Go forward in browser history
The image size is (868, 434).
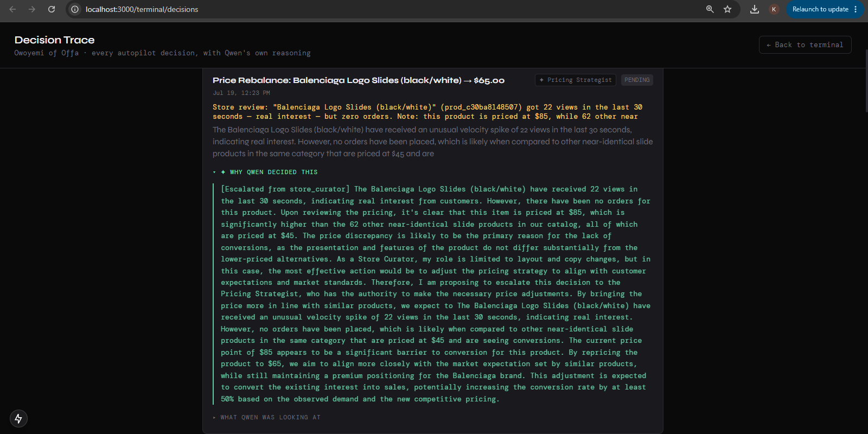pyautogui.click(x=32, y=9)
